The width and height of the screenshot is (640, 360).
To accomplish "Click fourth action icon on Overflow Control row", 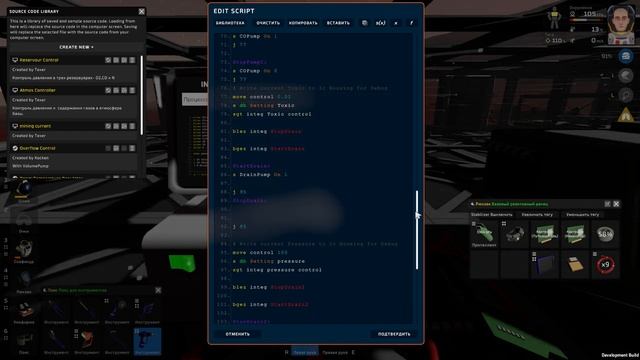I will pos(132,148).
